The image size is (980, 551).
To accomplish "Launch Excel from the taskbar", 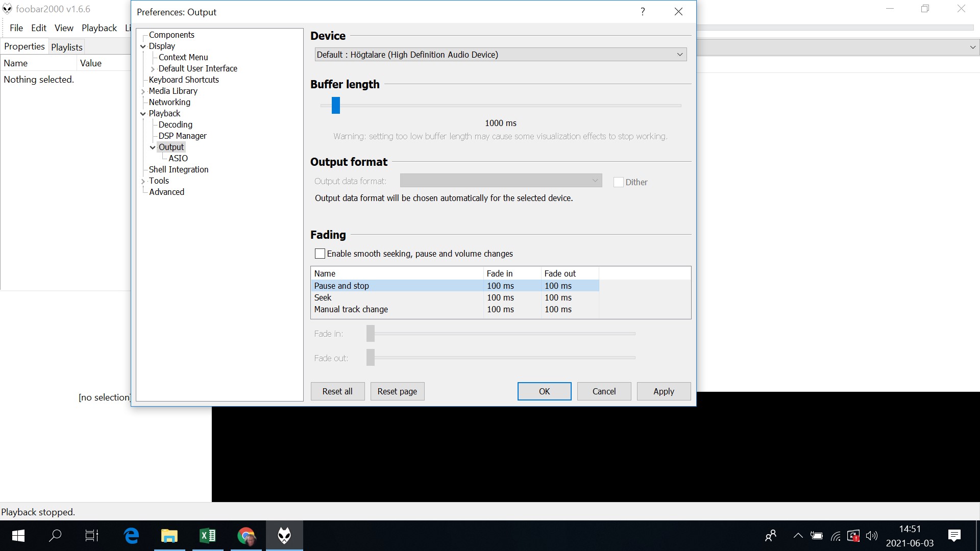I will coord(208,536).
